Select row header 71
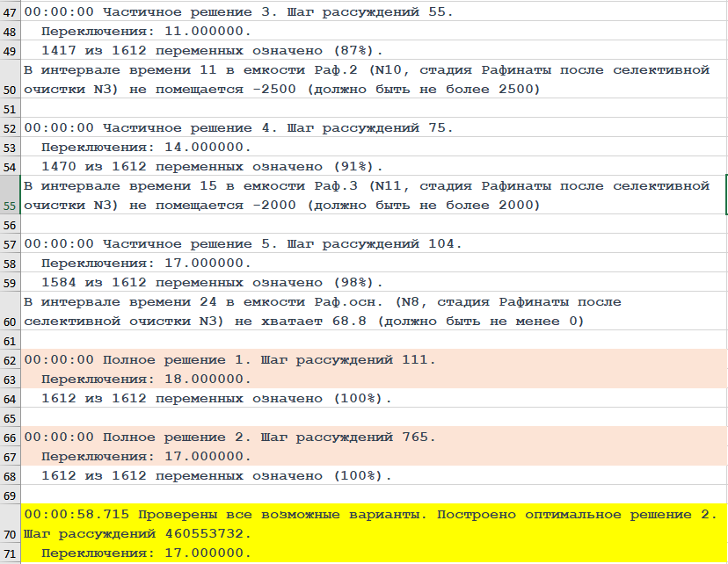Viewport: 728px width, 564px height. [11, 553]
